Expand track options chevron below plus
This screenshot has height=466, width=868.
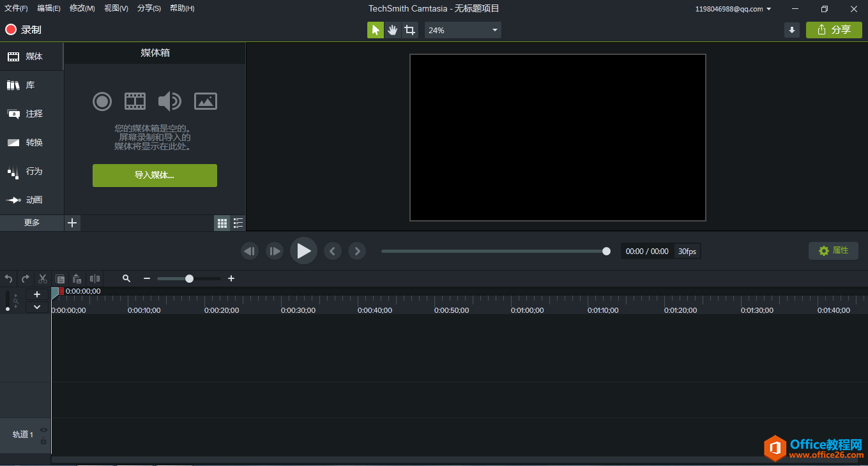[37, 307]
